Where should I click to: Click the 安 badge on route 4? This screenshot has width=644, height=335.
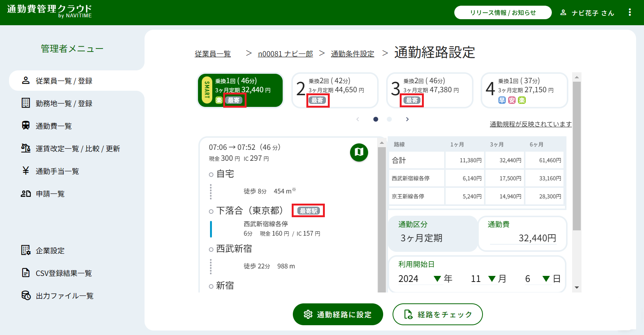click(x=512, y=100)
